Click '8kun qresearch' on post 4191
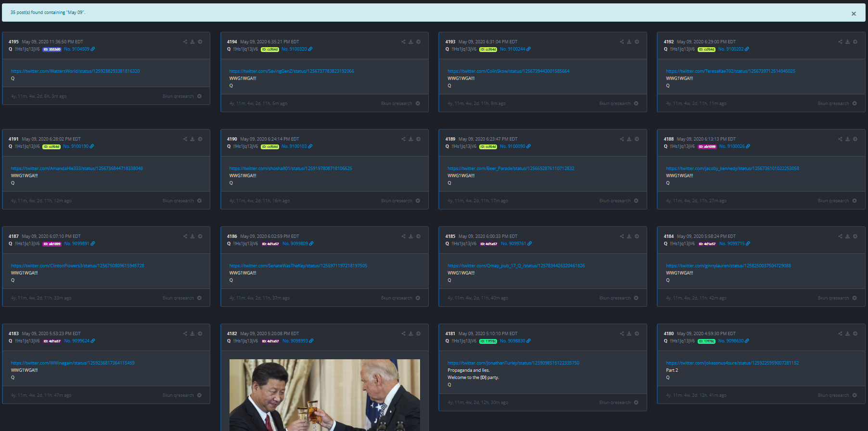 [178, 201]
